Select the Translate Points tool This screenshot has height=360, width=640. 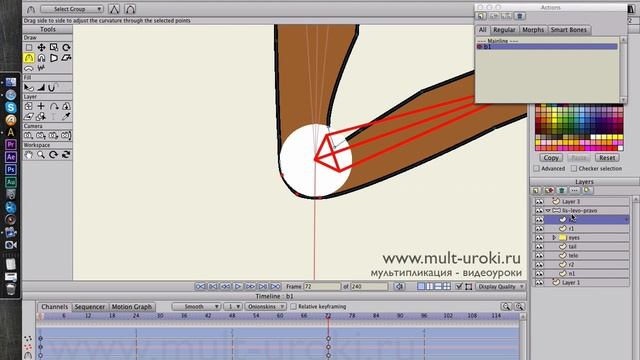[41, 48]
